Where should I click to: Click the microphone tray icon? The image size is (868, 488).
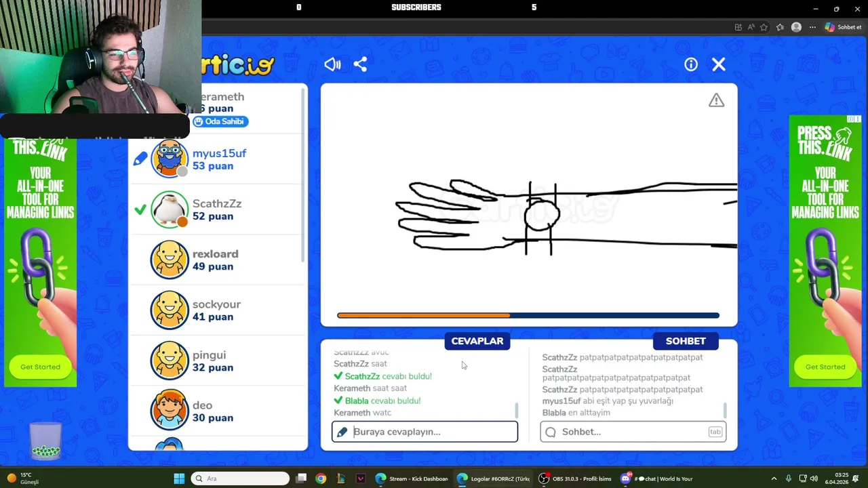tap(788, 479)
